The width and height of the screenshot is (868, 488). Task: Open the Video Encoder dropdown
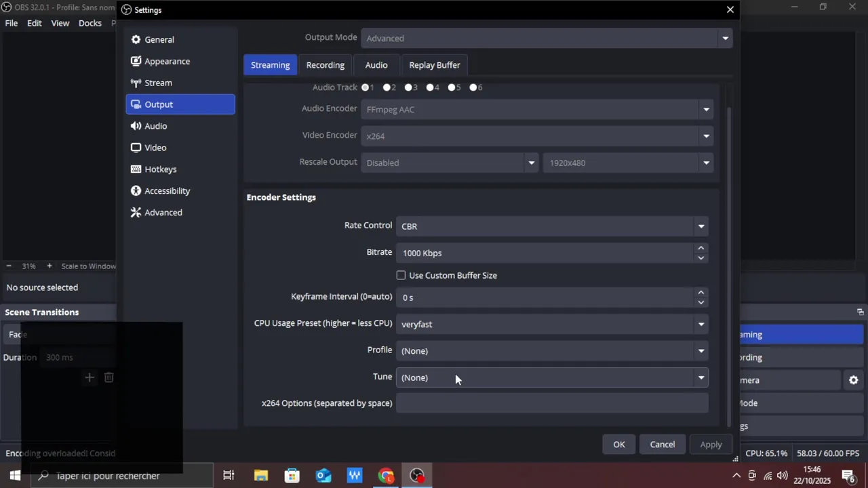coord(537,136)
